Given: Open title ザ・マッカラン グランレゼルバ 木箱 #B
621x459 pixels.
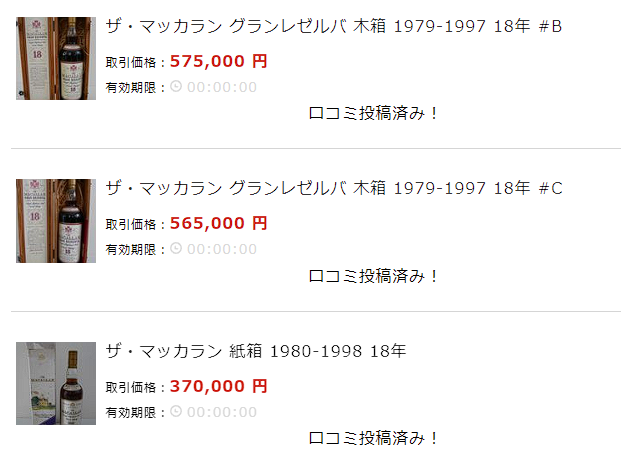Looking at the screenshot, I should (333, 26).
